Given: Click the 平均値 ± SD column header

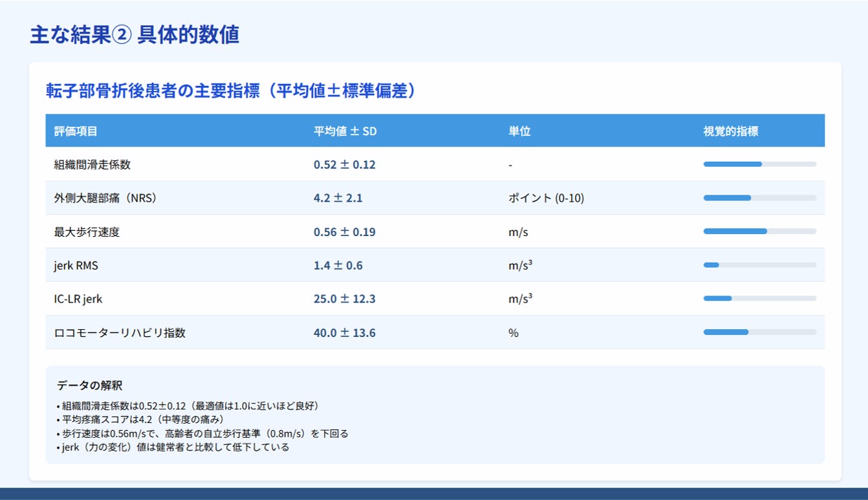Looking at the screenshot, I should click(x=345, y=131).
